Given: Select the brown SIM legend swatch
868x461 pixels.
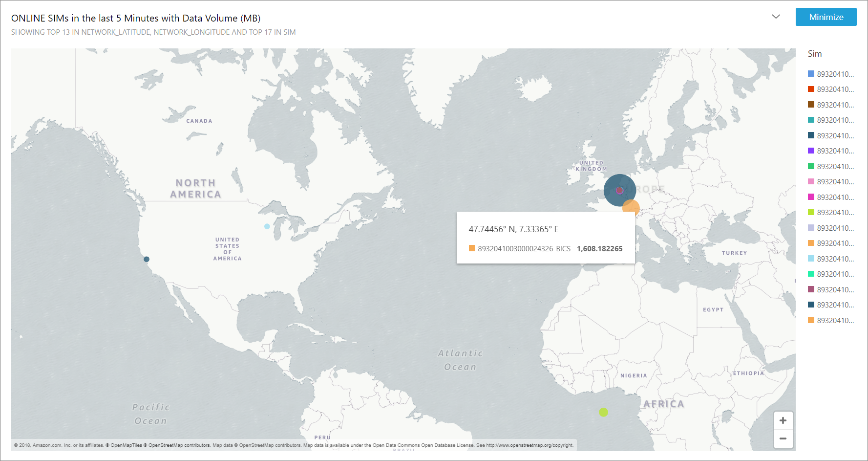Looking at the screenshot, I should 811,105.
